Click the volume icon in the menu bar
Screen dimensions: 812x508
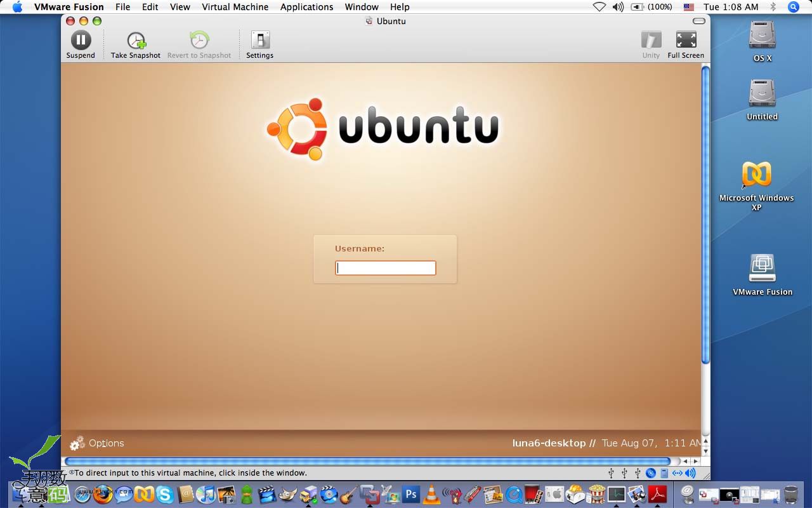(x=618, y=7)
